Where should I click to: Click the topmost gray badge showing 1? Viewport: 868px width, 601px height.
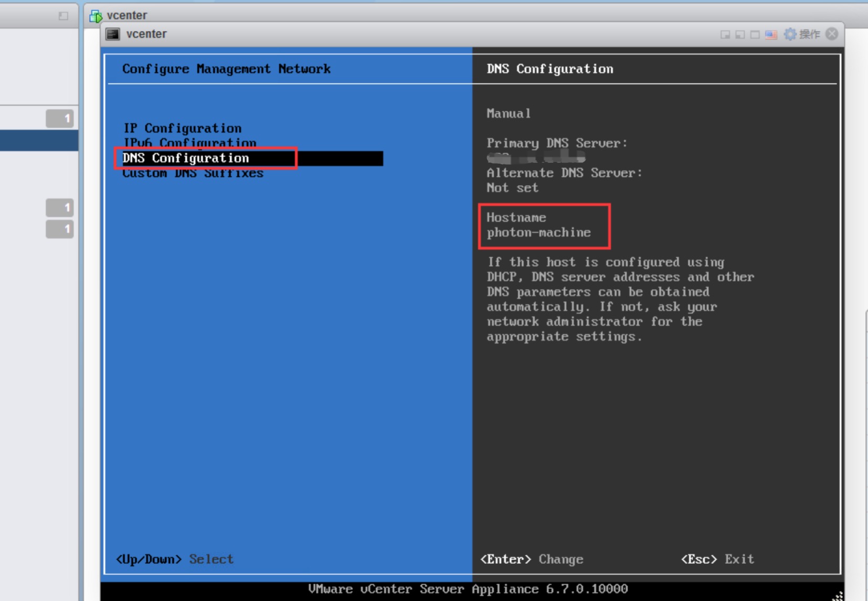(59, 119)
